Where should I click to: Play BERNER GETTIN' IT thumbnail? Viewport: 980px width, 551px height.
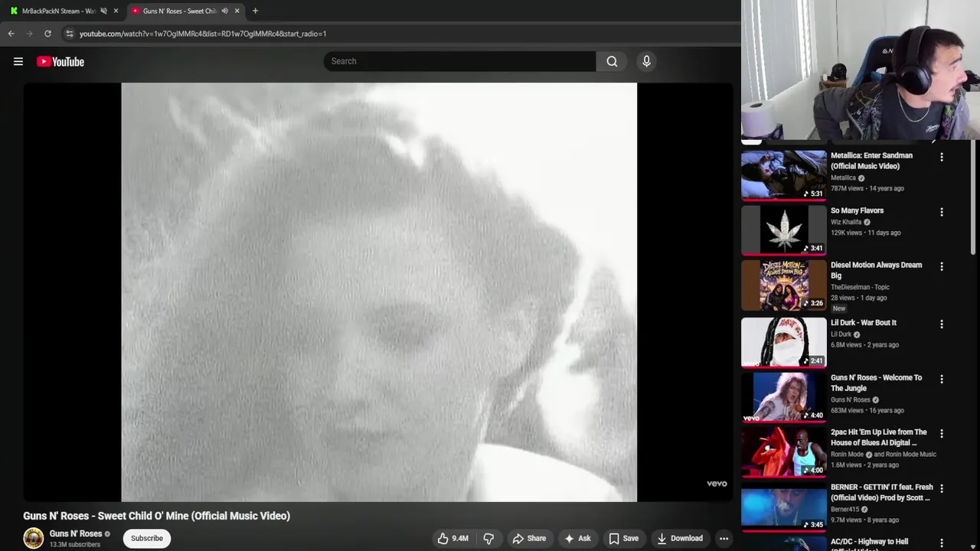coord(784,507)
